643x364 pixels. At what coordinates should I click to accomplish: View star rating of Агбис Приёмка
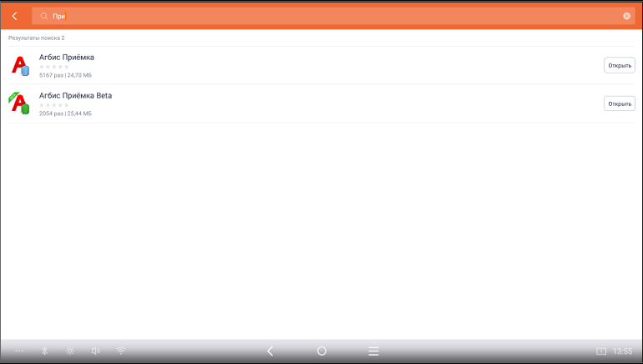click(x=53, y=67)
